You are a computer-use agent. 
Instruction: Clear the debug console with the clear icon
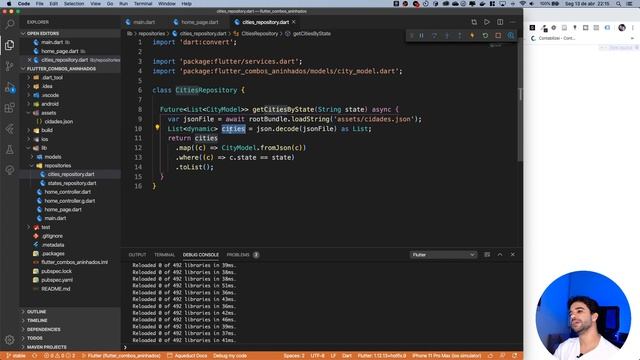487,255
